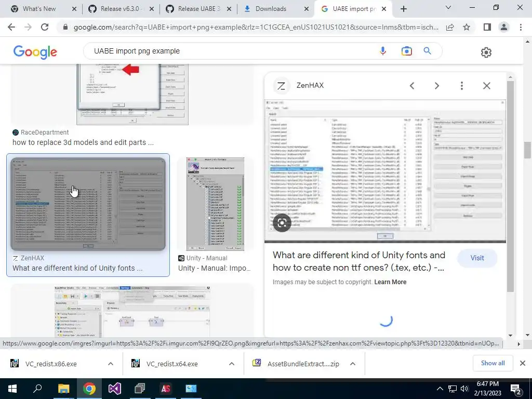Search inside image with Lens icon

[x=282, y=223]
